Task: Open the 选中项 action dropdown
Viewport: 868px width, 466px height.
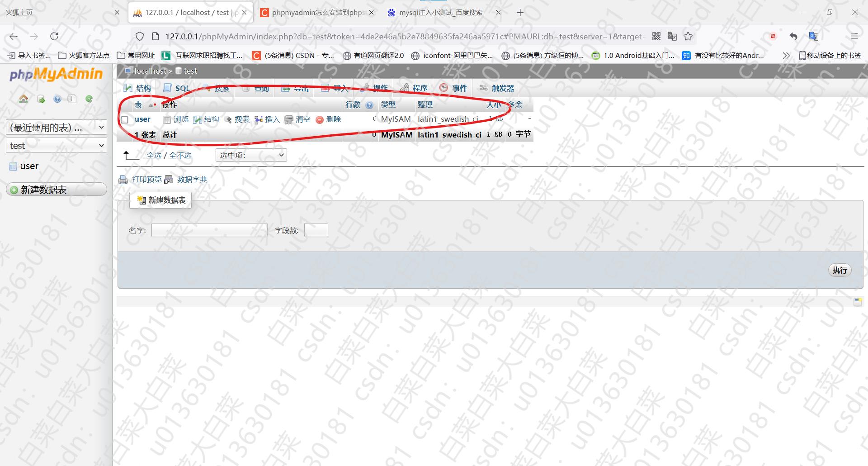Action: (x=251, y=155)
